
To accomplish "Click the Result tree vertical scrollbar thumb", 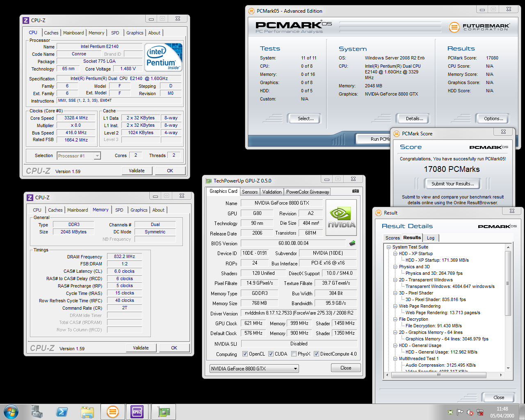I will coord(508,283).
